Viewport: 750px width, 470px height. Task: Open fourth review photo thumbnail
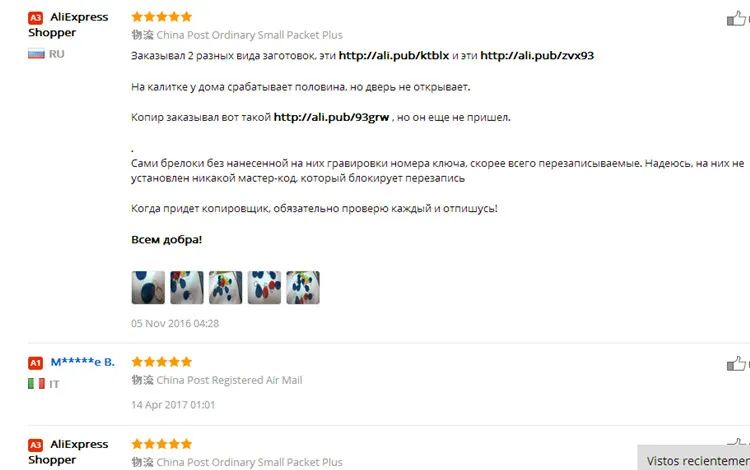click(265, 287)
